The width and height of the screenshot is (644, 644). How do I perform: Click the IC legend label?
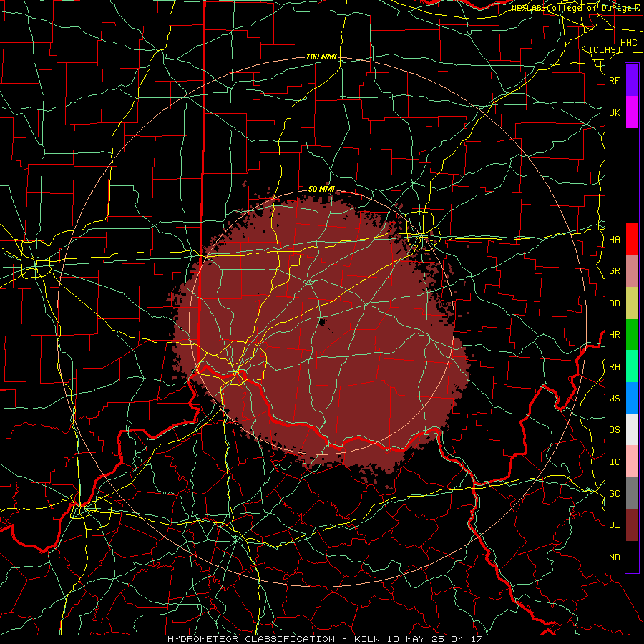[615, 462]
